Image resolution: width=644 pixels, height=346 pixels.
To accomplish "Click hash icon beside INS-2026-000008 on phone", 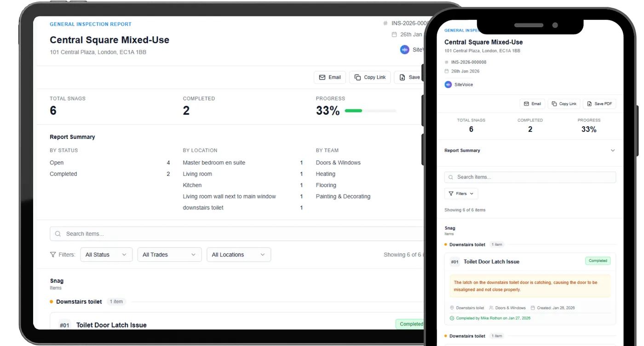I will click(x=446, y=62).
